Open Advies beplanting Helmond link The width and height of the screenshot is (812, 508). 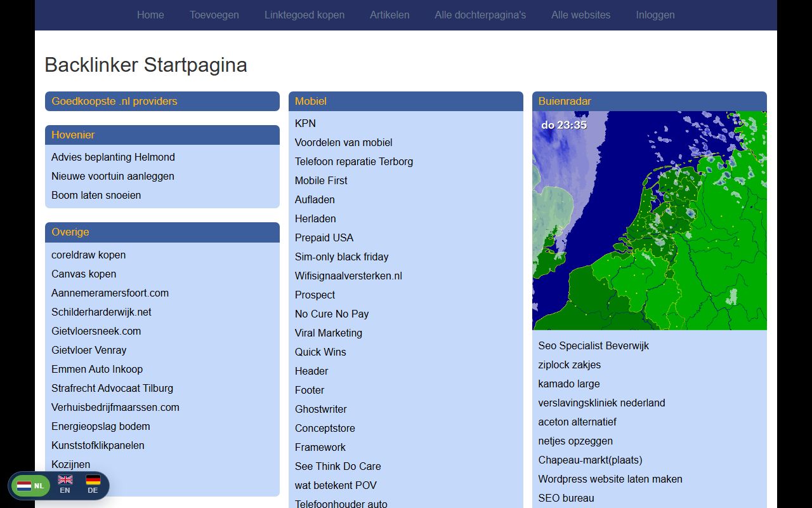(x=113, y=157)
